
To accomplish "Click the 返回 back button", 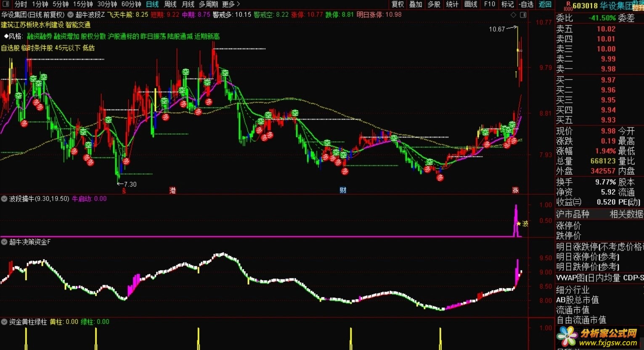I will click(545, 4).
